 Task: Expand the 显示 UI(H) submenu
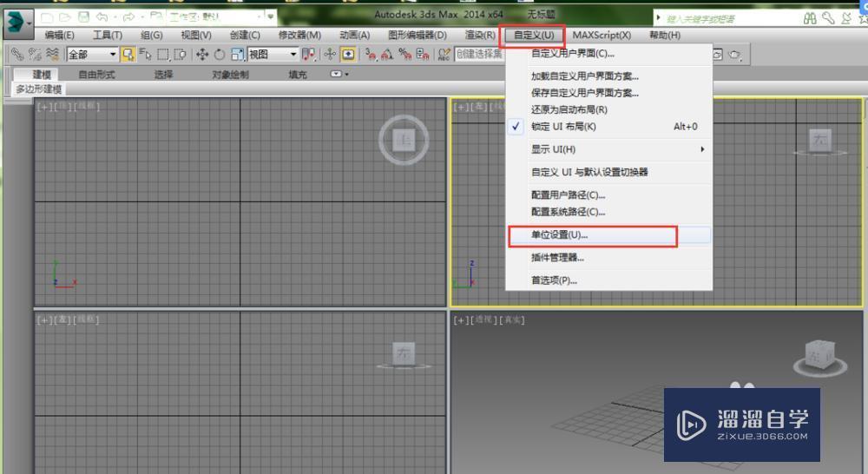click(609, 149)
